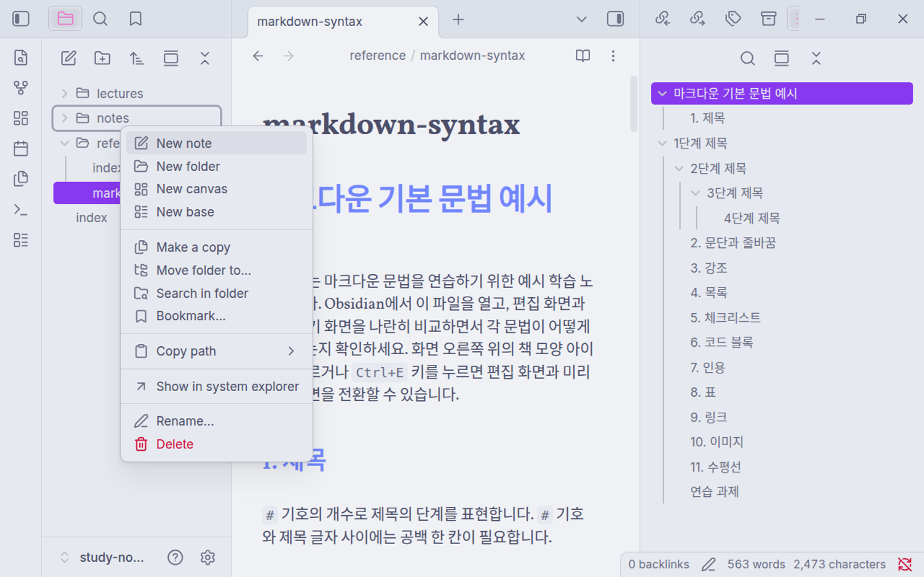Open the tab list dropdown arrow

click(x=581, y=19)
